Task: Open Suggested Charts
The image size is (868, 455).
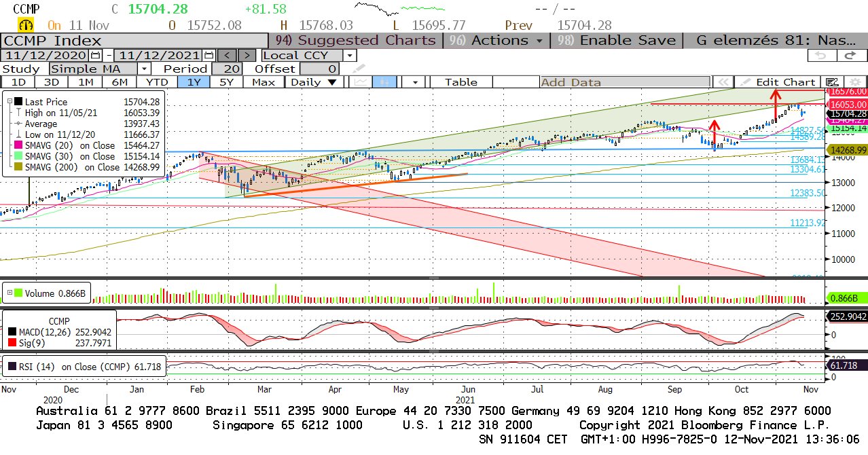Action: tap(356, 40)
